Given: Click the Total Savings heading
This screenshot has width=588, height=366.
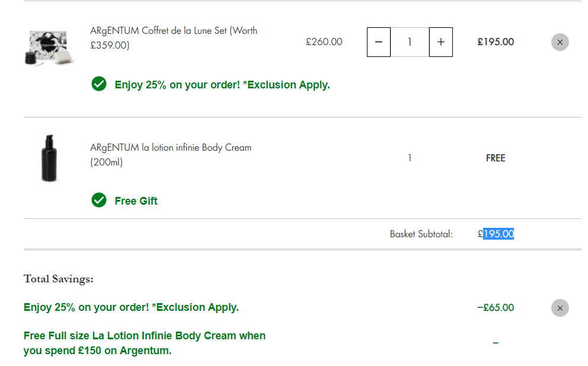Looking at the screenshot, I should pos(59,279).
